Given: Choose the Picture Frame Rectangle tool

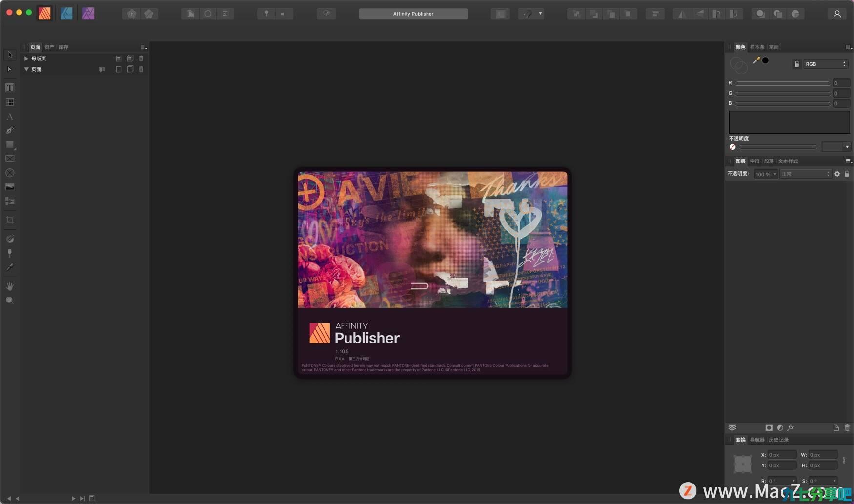Looking at the screenshot, I should pos(10,159).
